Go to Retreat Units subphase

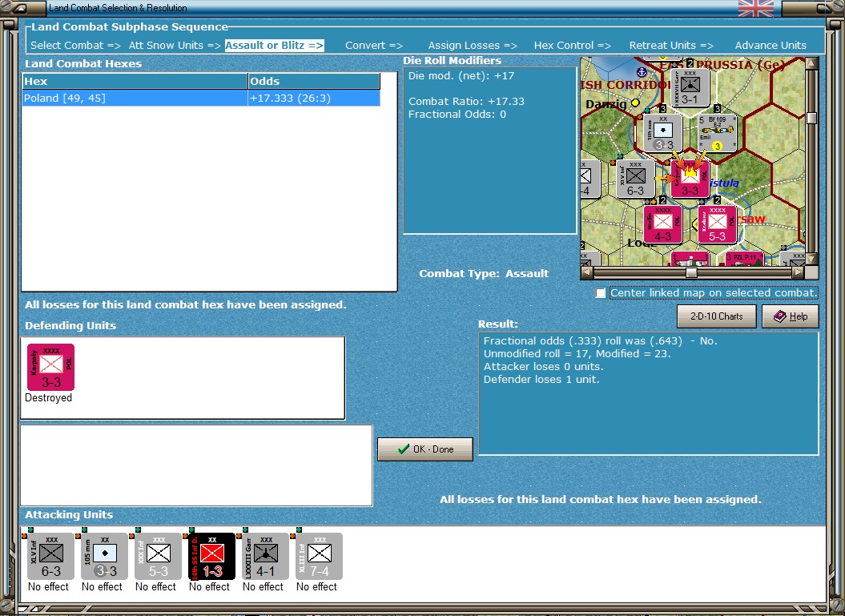click(x=671, y=46)
